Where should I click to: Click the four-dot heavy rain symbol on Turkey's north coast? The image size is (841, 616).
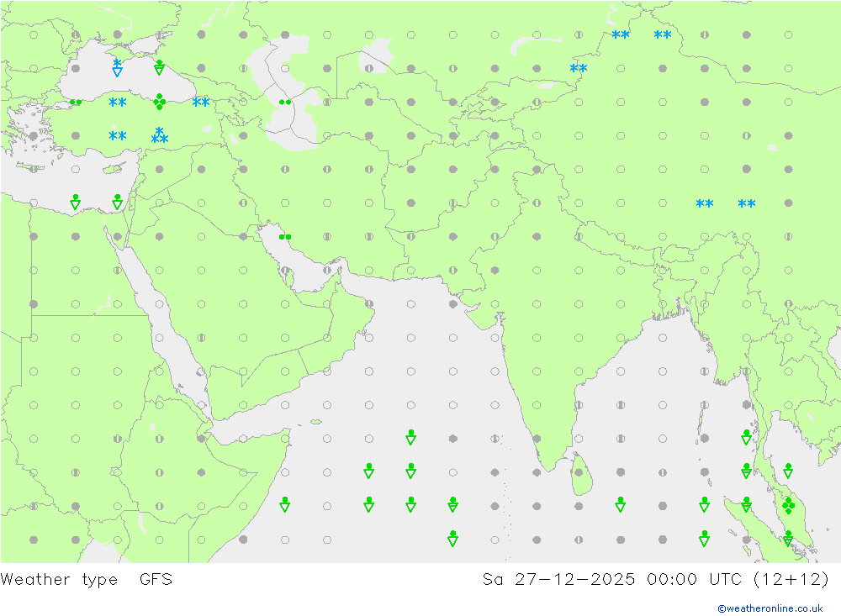click(x=159, y=102)
